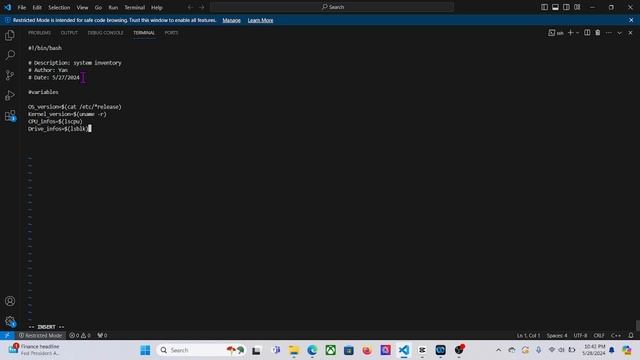Open errors and warnings count in status bar

(80, 335)
